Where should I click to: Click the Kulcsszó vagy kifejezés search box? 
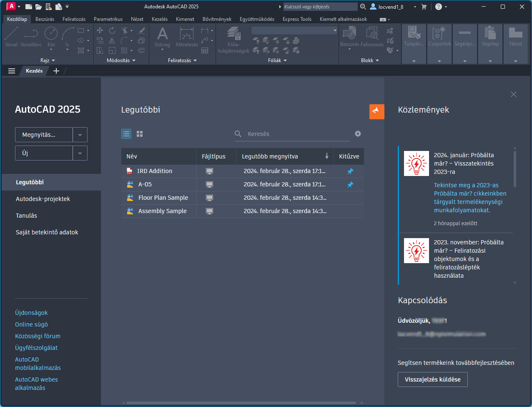coord(320,7)
